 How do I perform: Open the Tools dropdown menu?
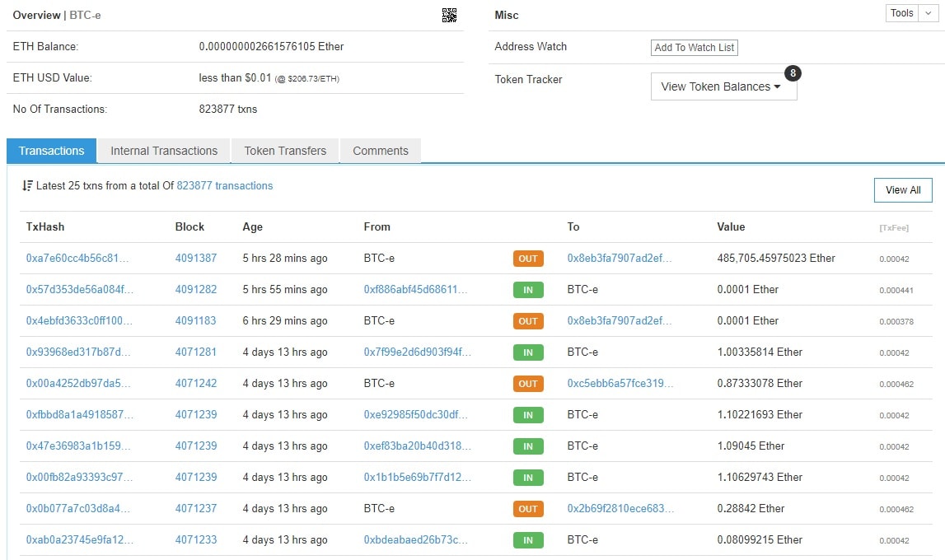[x=910, y=13]
